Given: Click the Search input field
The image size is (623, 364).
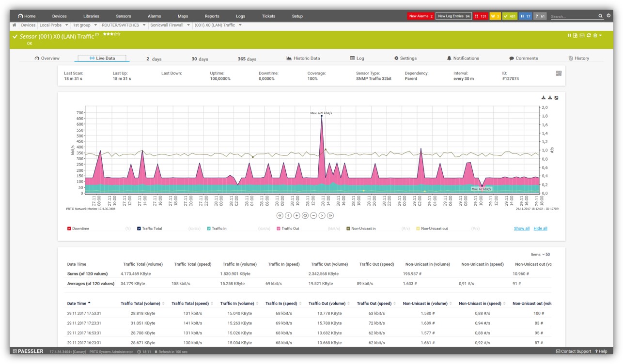Looking at the screenshot, I should coord(573,16).
